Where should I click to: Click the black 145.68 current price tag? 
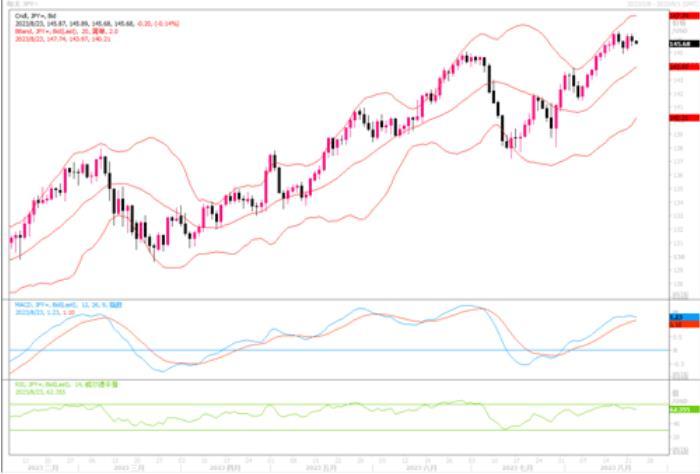tap(683, 43)
